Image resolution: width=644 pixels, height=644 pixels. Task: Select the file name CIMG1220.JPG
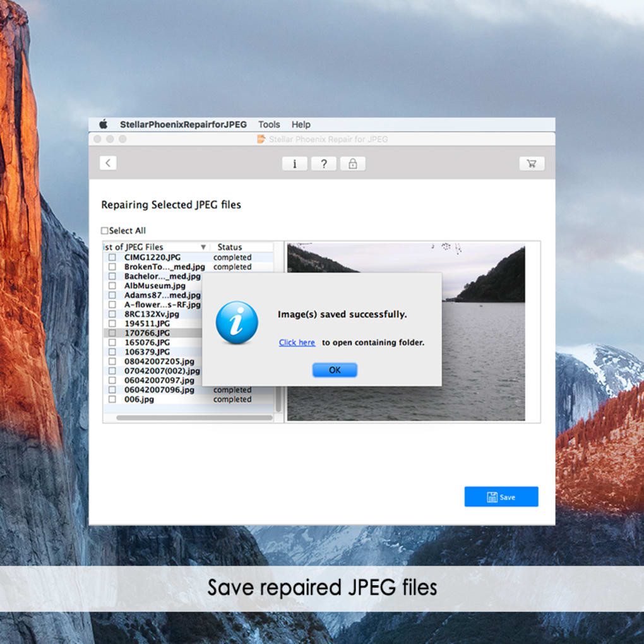click(152, 258)
